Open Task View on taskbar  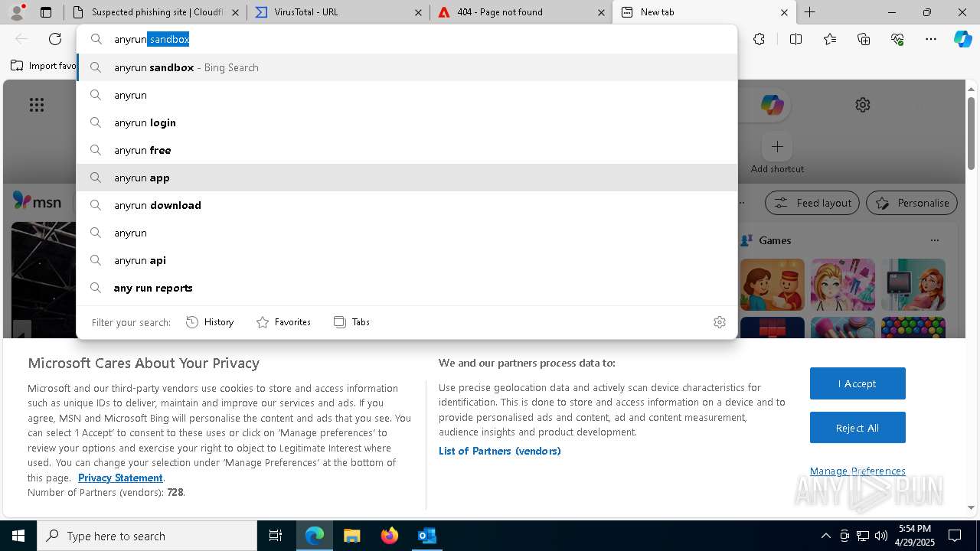276,536
